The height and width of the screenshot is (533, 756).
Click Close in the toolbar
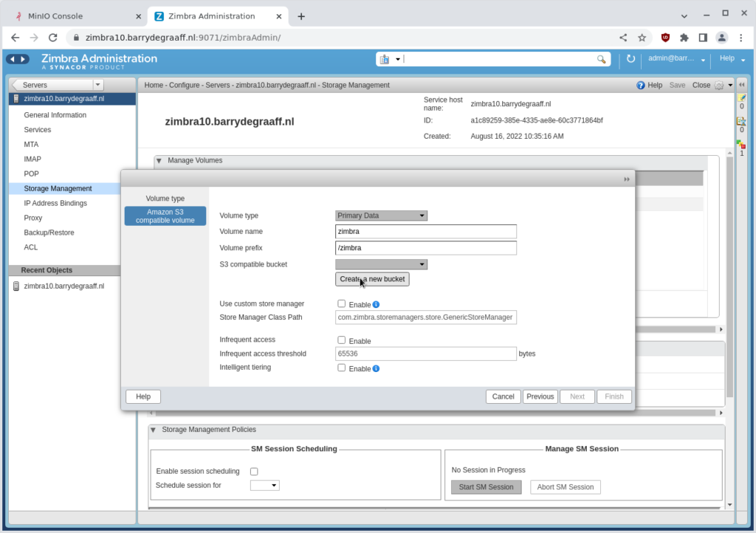click(701, 86)
